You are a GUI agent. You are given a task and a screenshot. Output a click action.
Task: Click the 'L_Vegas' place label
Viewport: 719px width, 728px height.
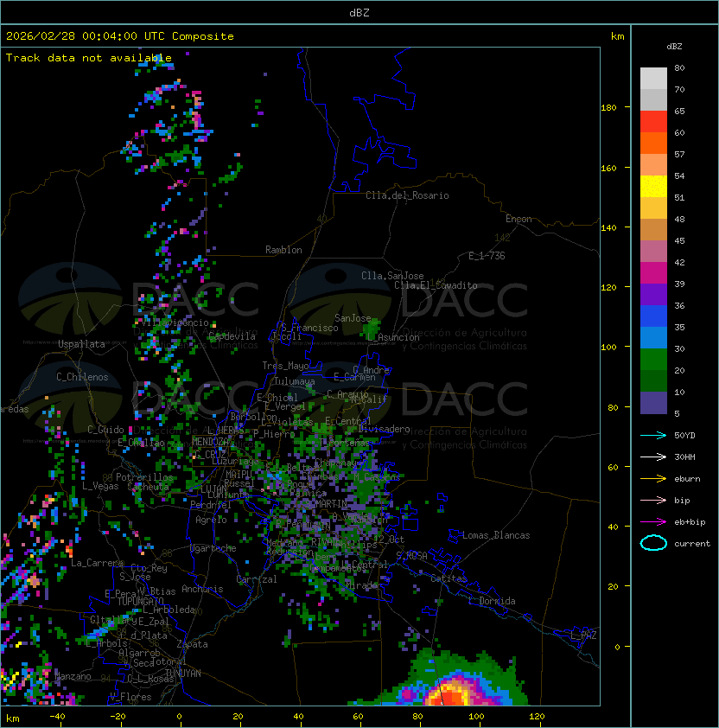click(100, 486)
